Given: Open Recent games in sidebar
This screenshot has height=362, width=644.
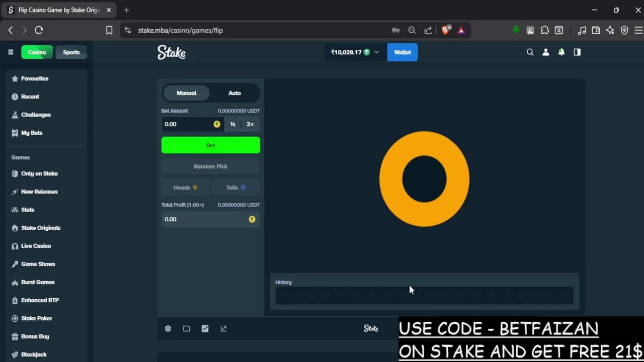Looking at the screenshot, I should (x=30, y=97).
